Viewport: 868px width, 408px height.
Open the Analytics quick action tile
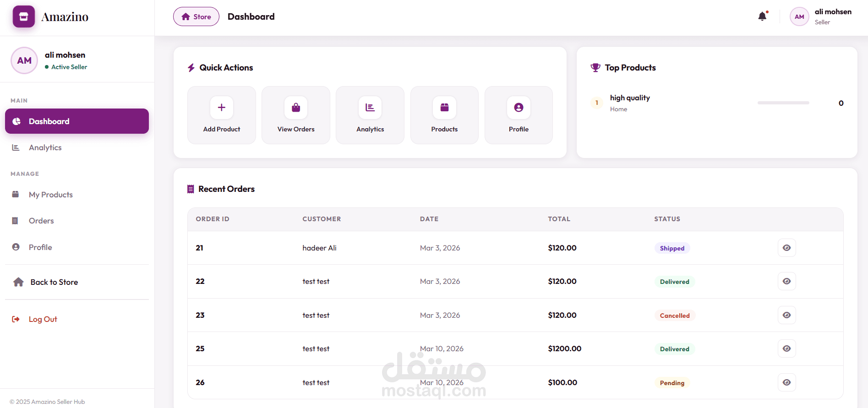tap(370, 115)
